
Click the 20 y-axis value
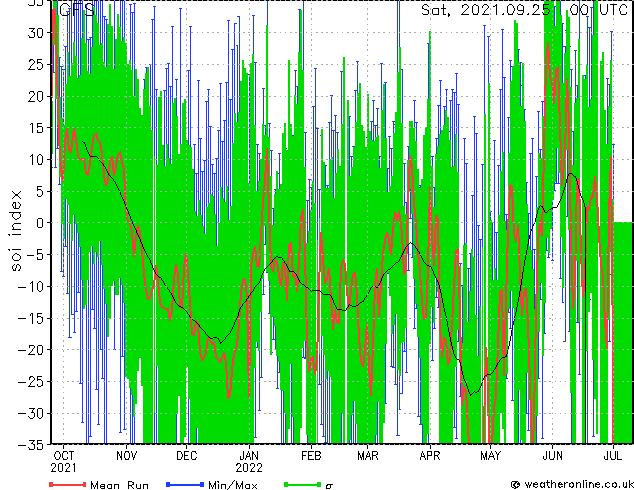point(35,96)
